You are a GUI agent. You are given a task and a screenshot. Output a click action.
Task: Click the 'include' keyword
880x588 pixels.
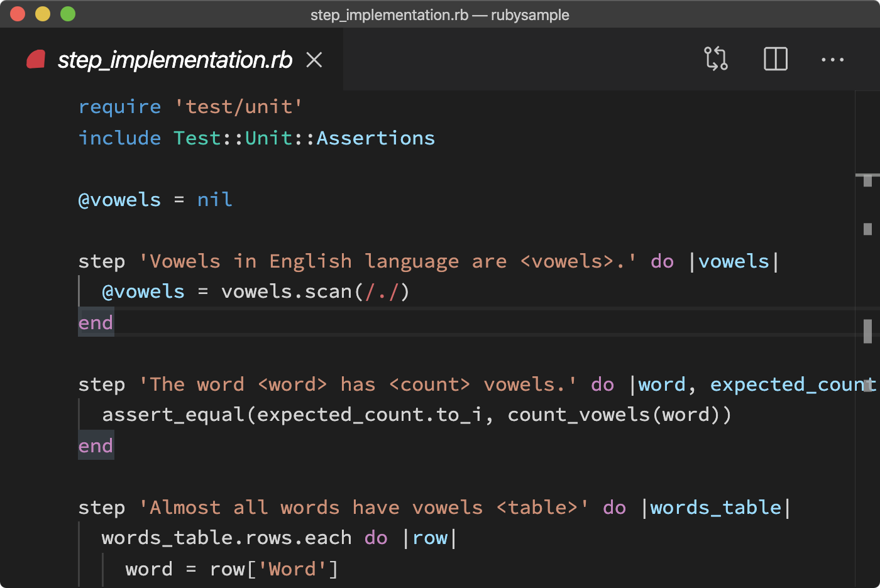pyautogui.click(x=119, y=138)
